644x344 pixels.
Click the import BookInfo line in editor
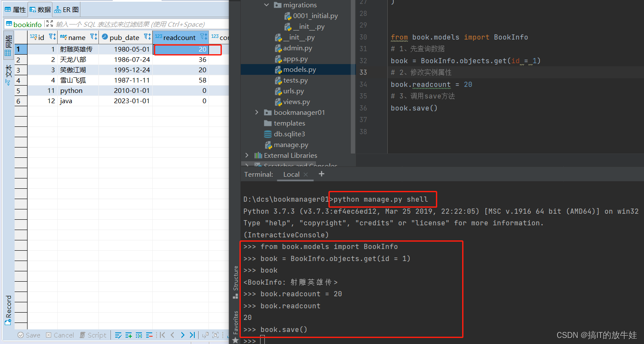point(459,37)
